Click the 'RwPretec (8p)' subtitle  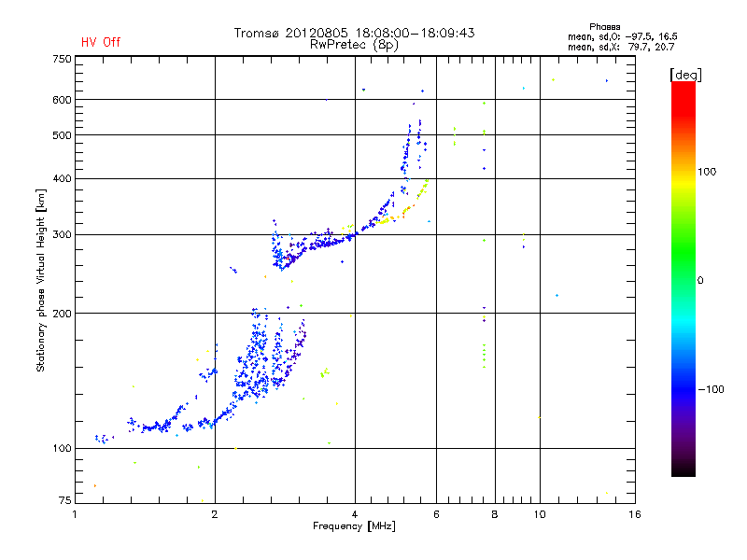pyautogui.click(x=354, y=45)
